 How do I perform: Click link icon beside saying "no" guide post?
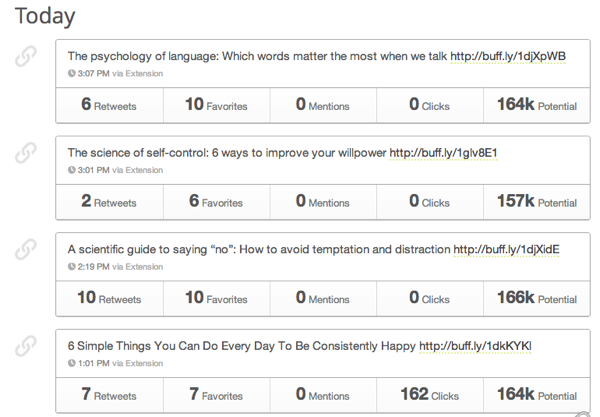[26, 250]
